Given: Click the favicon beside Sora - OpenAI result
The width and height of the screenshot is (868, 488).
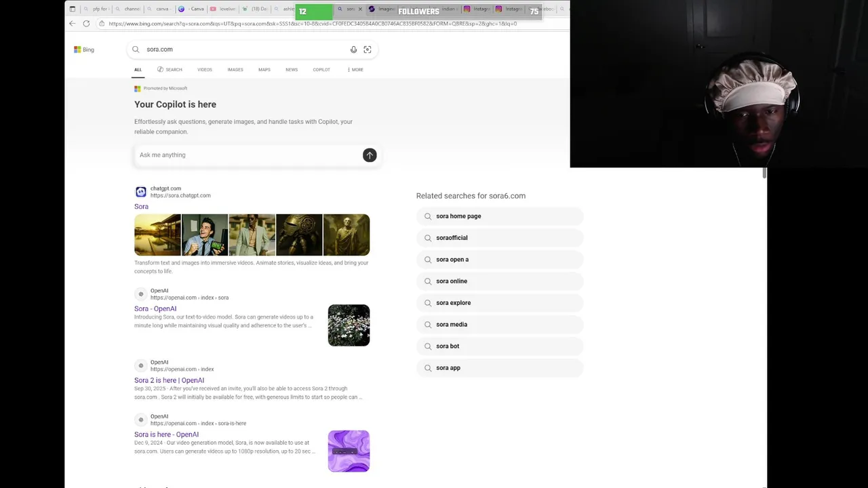Looking at the screenshot, I should click(x=141, y=294).
